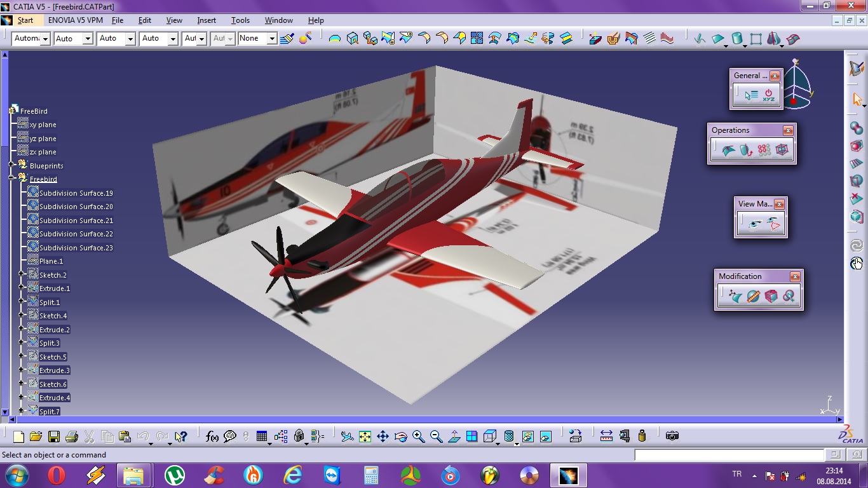The image size is (868, 488).
Task: Toggle the Multi-View four-pane icon
Action: 471,437
